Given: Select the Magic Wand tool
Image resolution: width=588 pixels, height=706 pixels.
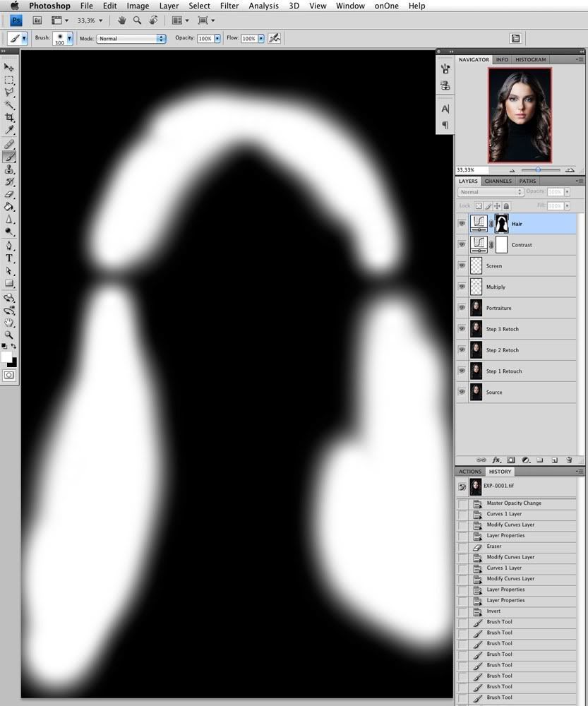Looking at the screenshot, I should [x=9, y=105].
